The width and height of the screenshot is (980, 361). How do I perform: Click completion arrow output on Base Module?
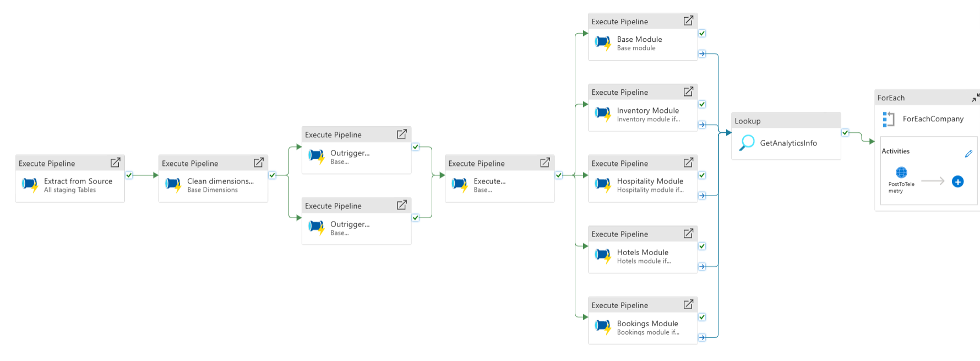pyautogui.click(x=702, y=54)
